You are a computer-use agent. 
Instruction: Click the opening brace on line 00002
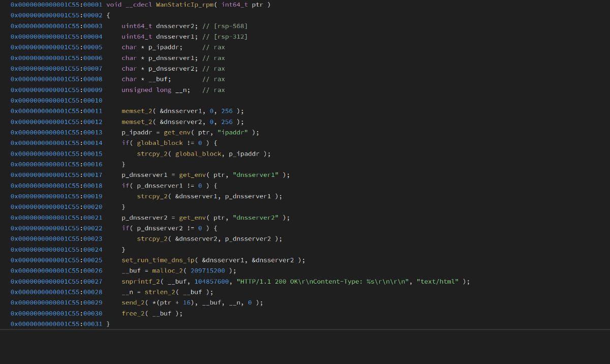pyautogui.click(x=108, y=15)
